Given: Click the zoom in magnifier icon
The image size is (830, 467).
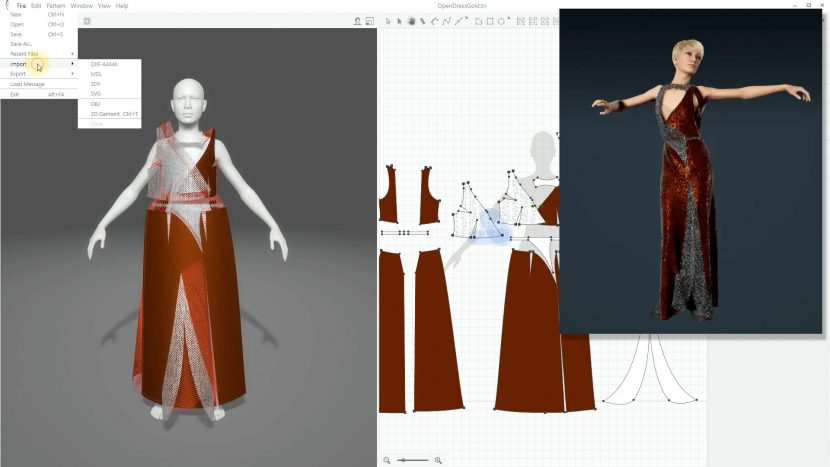Looking at the screenshot, I should [x=438, y=460].
